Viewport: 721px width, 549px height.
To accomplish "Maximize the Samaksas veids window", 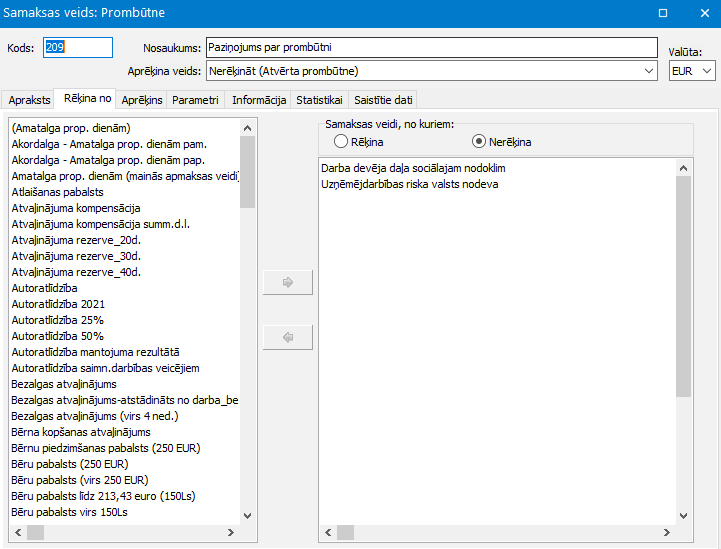I will 662,14.
